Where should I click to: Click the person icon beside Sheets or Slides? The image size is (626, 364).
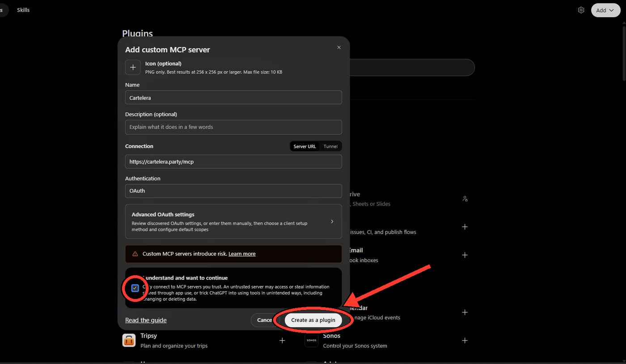tap(465, 199)
